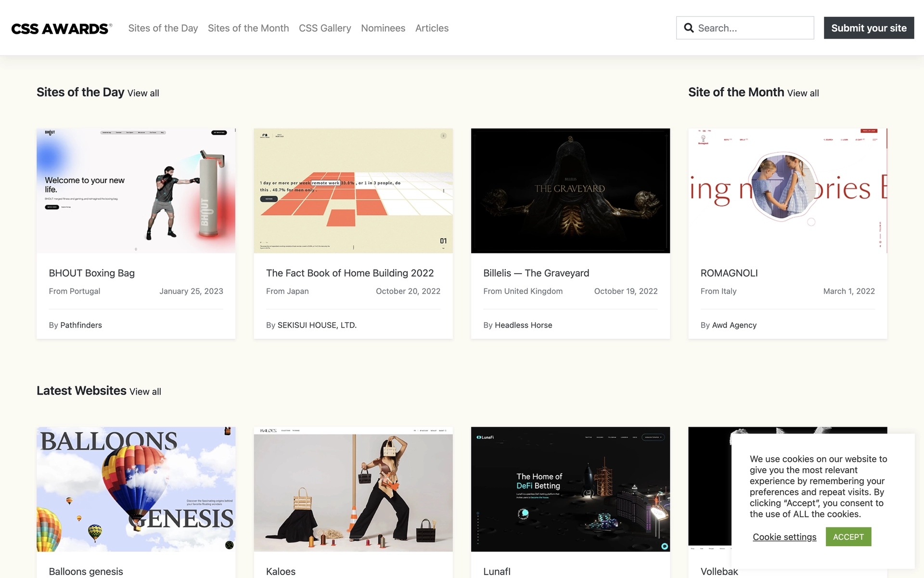Click 'From Italy' text
Screen dimensions: 924x578
click(x=719, y=291)
